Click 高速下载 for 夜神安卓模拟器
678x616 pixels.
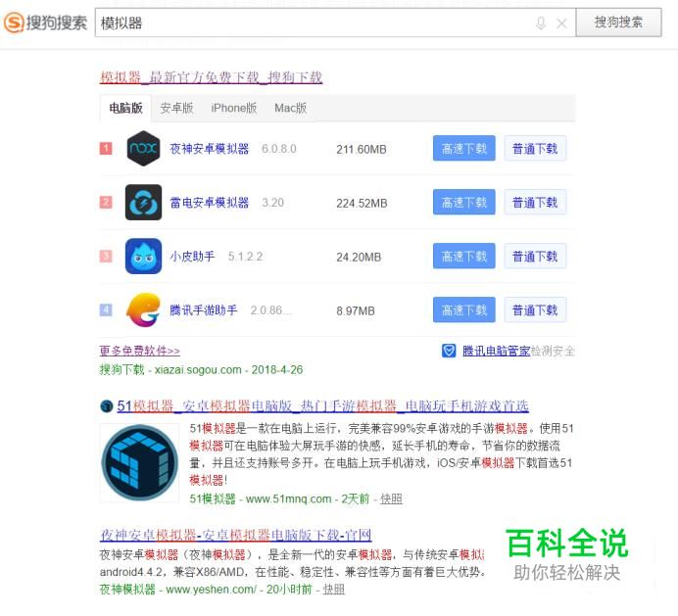click(464, 148)
